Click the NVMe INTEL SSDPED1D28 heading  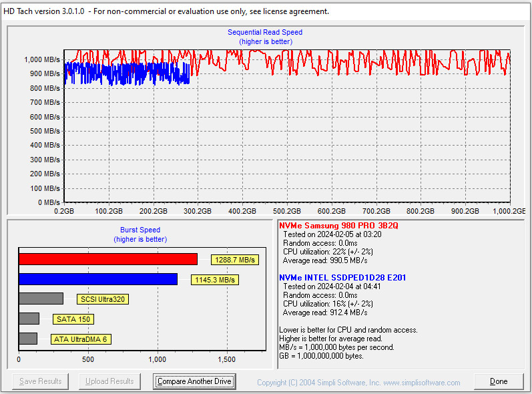click(x=342, y=278)
